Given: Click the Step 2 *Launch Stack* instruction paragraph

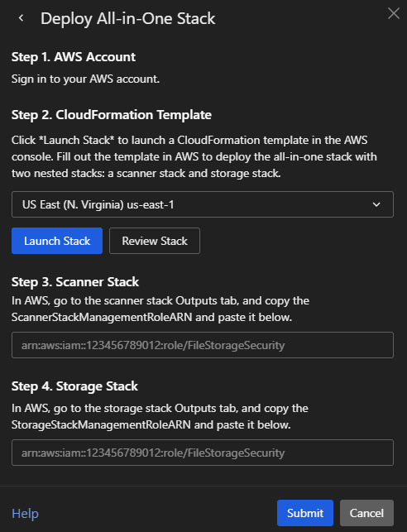Looking at the screenshot, I should [x=194, y=156].
